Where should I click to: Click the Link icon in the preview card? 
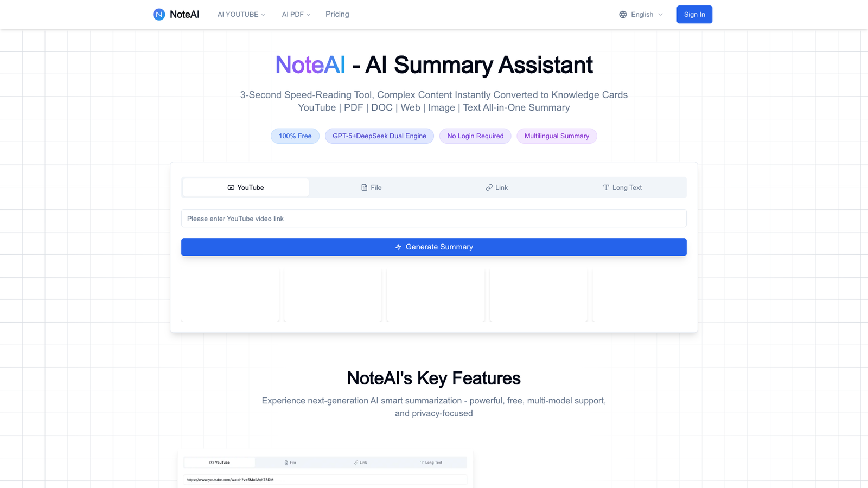355,463
